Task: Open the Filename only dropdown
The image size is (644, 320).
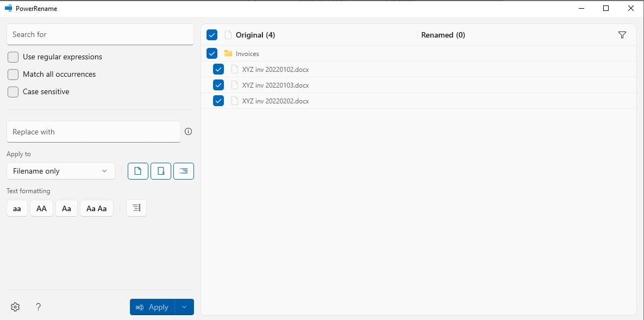Action: (60, 170)
